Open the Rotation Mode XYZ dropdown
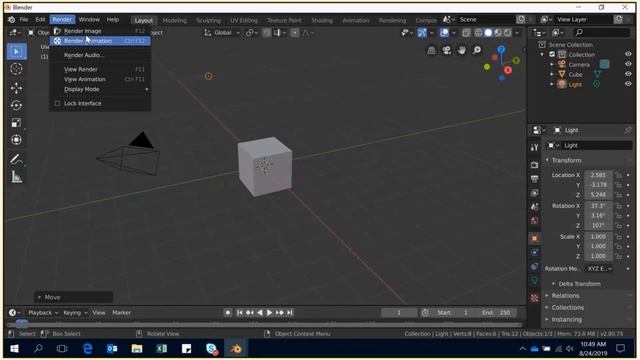640x360 pixels. coord(600,269)
